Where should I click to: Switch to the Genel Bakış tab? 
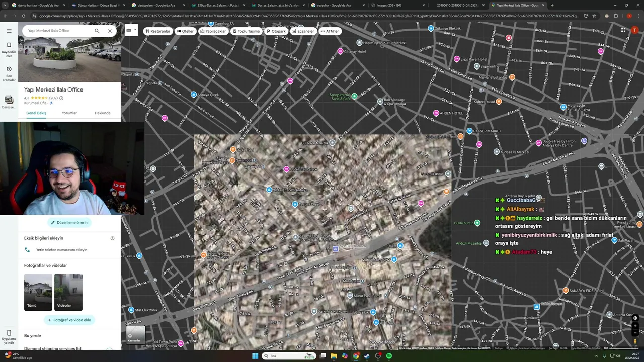(x=36, y=113)
